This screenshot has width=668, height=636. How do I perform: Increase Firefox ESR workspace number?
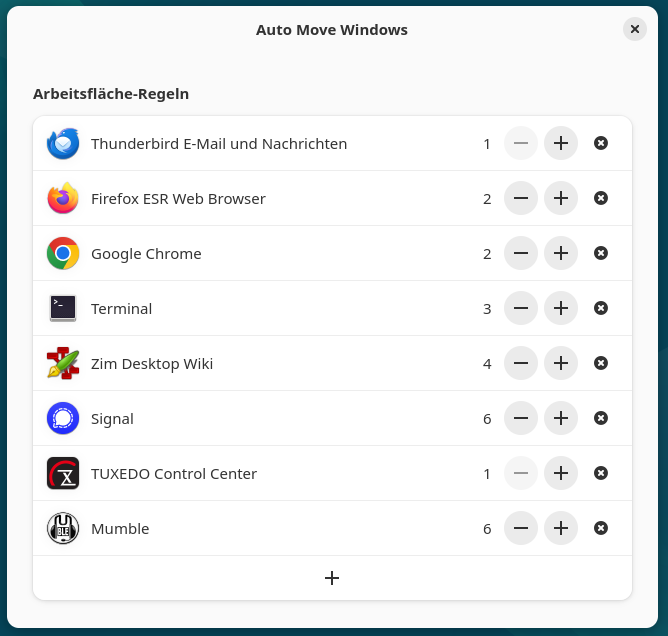[561, 198]
